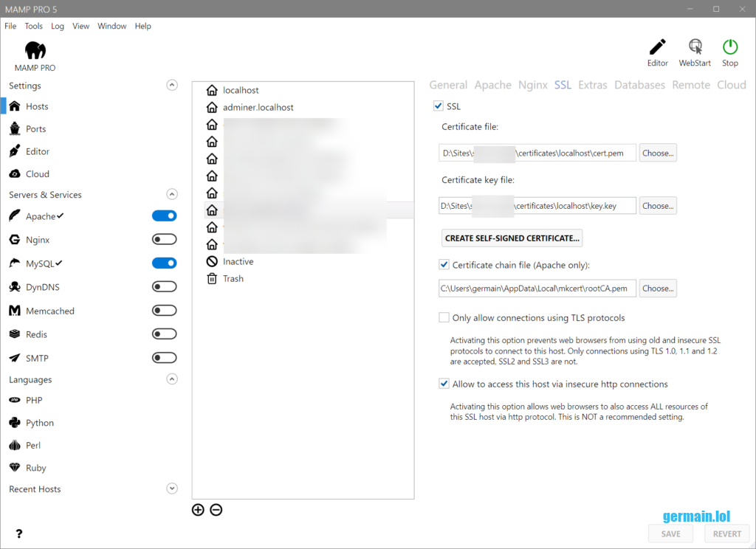Screen dimensions: 756x549
Task: Select Cloud in the Settings sidebar
Action: pos(37,174)
